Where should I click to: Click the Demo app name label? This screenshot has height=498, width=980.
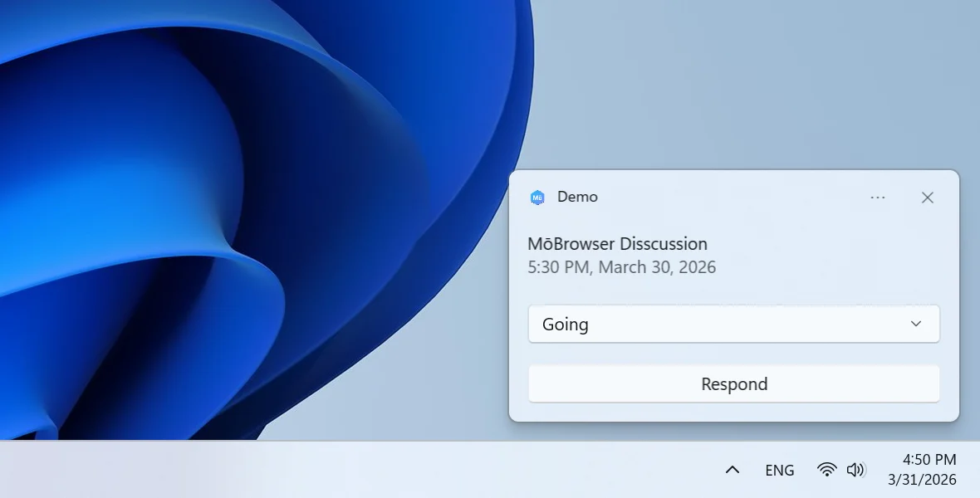tap(578, 197)
